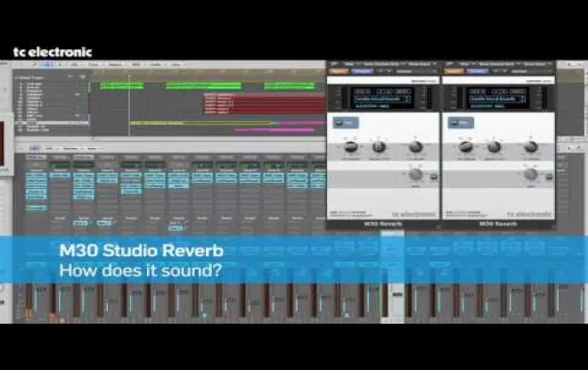Viewport: 588px width, 370px height.
Task: Click rightmost upper-row knob in right M30 Reverb
Action: [x=531, y=147]
